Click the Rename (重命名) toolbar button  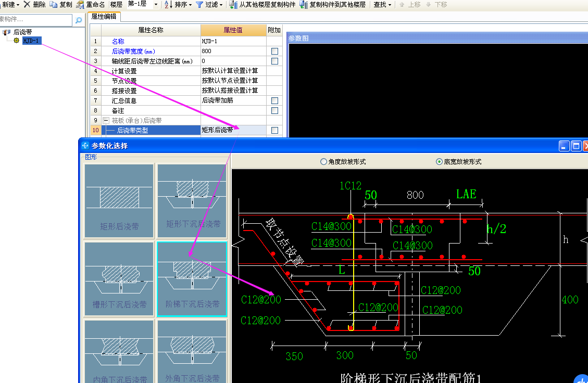(91, 5)
